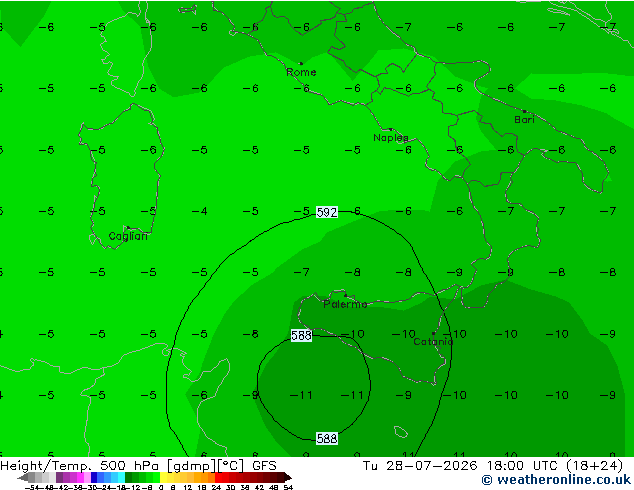This screenshot has height=490, width=634.
Task: Pick the dark blue legend swatch at -30
Action: 94,477
